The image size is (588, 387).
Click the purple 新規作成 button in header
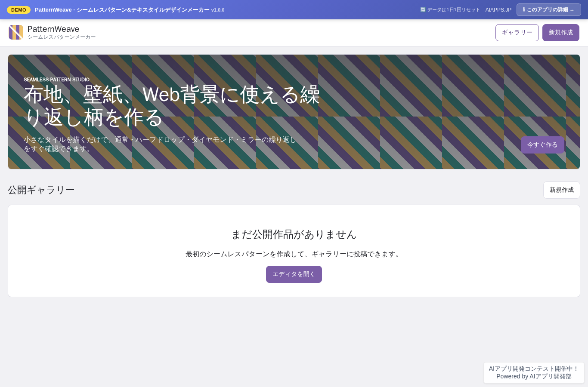[x=561, y=33]
